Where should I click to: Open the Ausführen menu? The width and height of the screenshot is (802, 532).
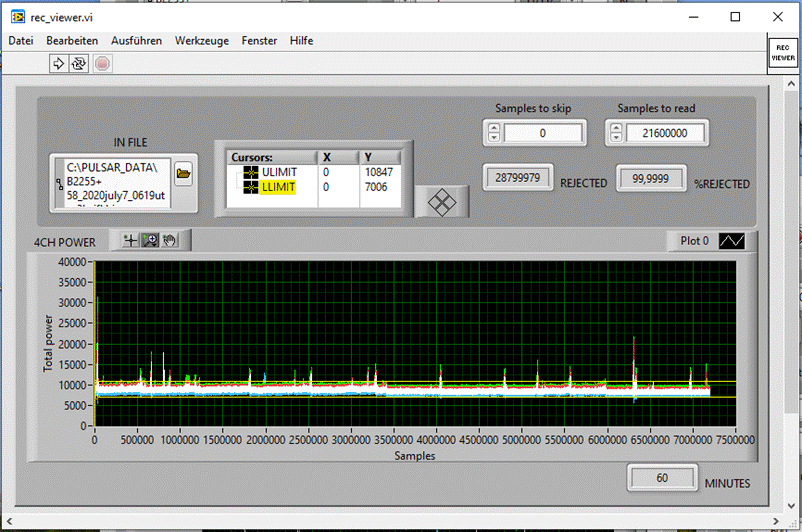pos(137,40)
